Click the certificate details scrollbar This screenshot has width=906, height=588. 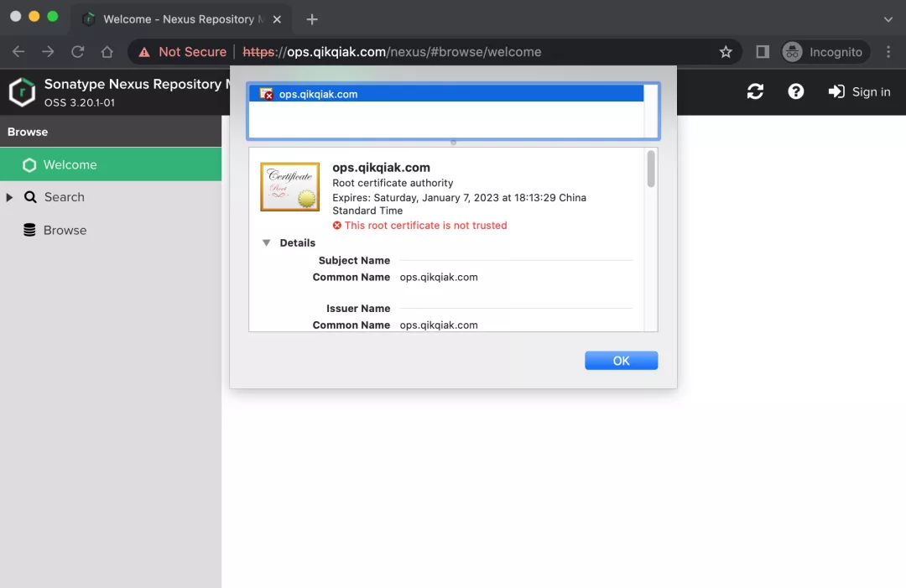click(x=651, y=169)
